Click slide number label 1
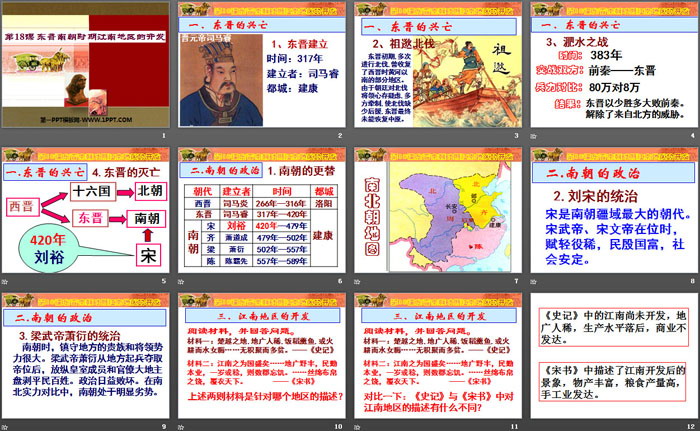 click(x=164, y=135)
